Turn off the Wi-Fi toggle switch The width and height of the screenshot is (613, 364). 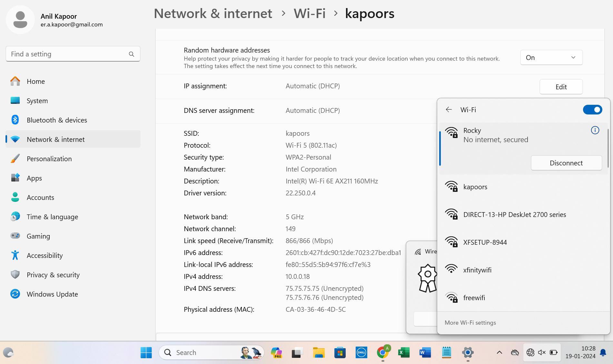click(x=592, y=110)
